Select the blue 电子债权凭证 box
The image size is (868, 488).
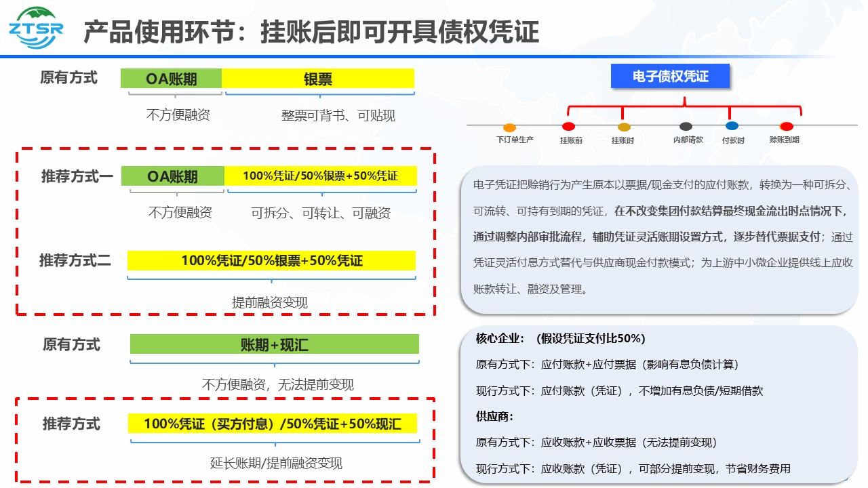670,77
